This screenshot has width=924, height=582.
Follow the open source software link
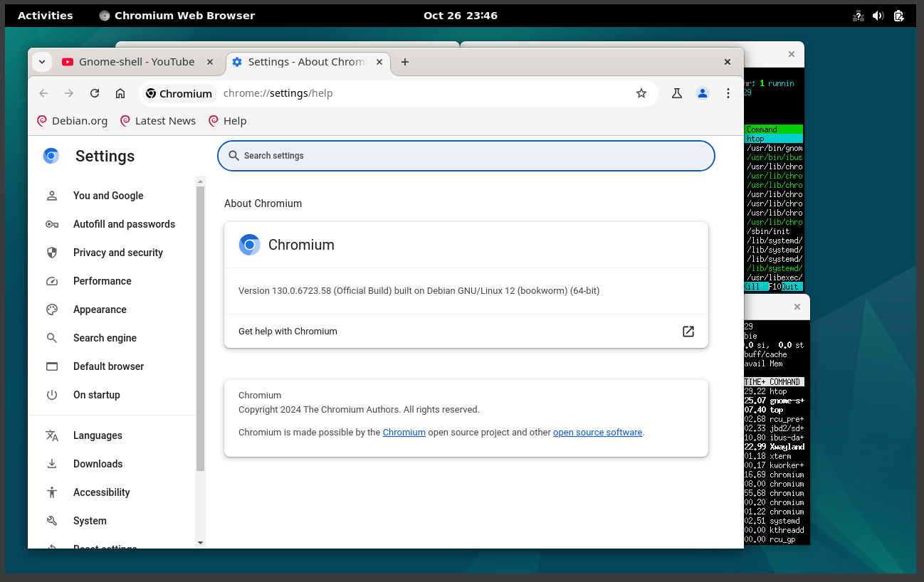pyautogui.click(x=597, y=432)
